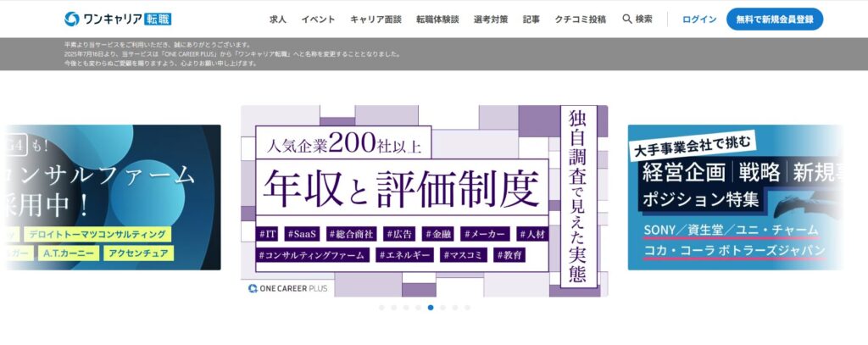The width and height of the screenshot is (868, 345).
Task: Open the 求人 menu item
Action: click(277, 19)
